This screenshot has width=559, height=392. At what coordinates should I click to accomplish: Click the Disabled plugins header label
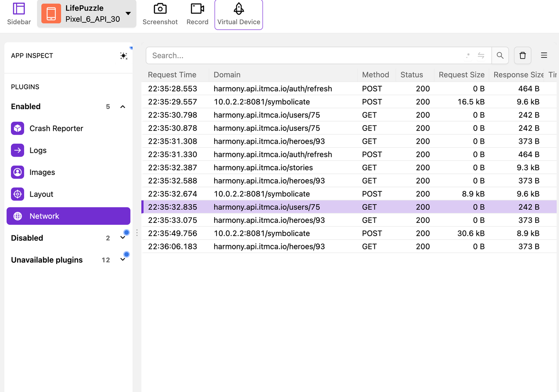click(27, 238)
